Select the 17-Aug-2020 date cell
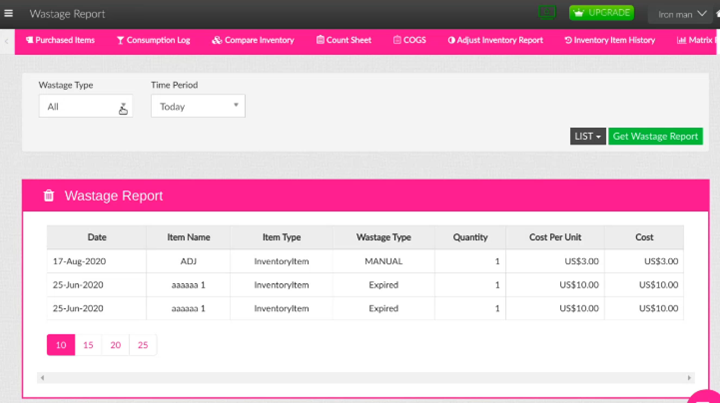This screenshot has width=720, height=403. pos(97,261)
